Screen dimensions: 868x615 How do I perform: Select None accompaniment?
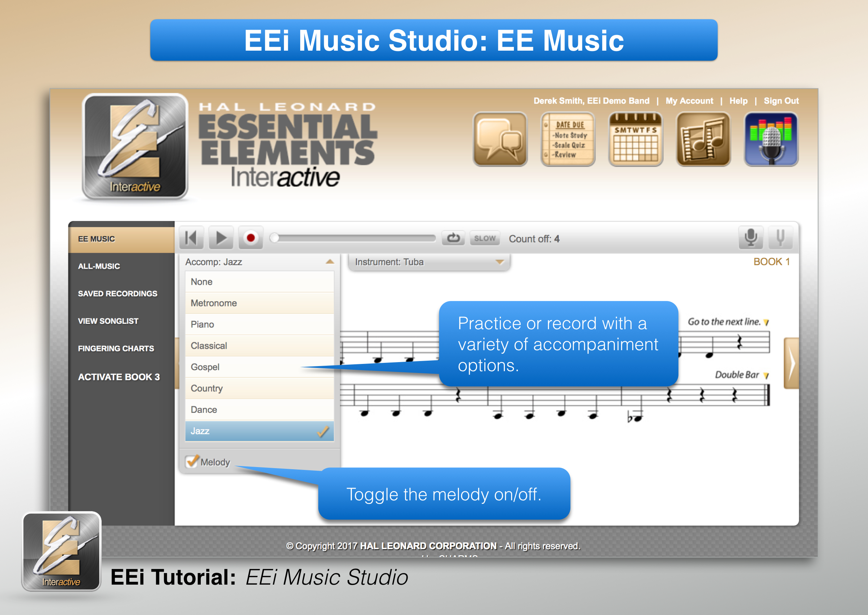tap(260, 282)
